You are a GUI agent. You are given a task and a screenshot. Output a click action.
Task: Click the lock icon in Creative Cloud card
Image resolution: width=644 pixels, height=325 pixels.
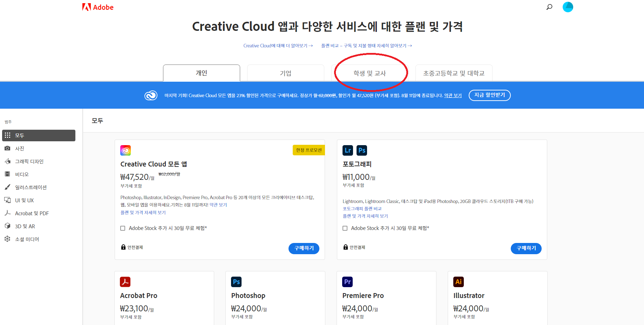pos(123,247)
